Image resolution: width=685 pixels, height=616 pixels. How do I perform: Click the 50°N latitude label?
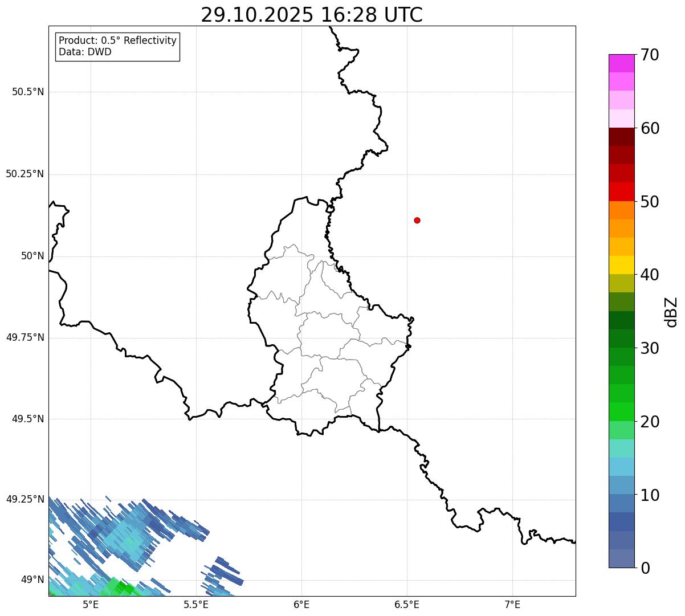[32, 256]
